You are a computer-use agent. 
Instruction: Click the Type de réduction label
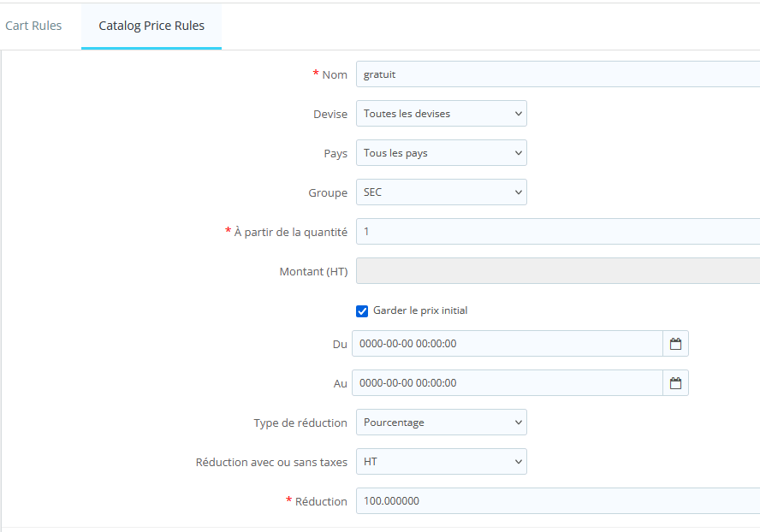pos(300,423)
